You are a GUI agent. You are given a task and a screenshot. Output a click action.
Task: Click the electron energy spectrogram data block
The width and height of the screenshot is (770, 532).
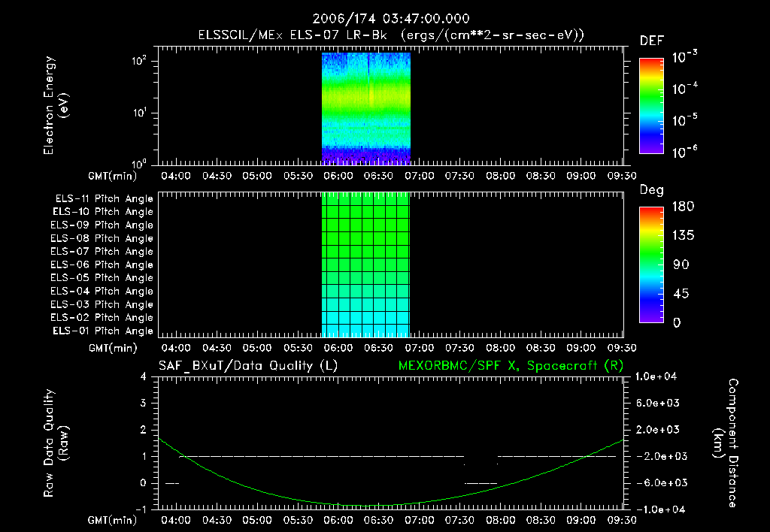point(366,108)
